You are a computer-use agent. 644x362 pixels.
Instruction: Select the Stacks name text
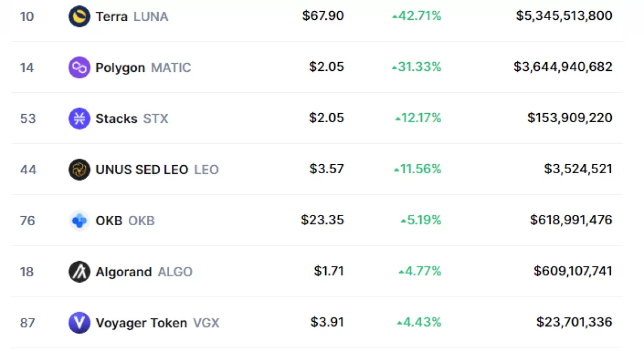click(x=116, y=119)
